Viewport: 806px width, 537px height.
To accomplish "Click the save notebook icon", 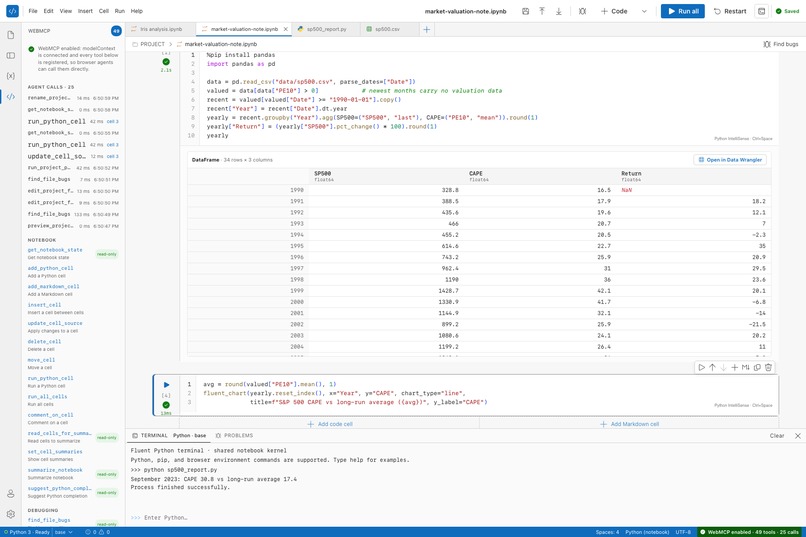I will tap(525, 11).
